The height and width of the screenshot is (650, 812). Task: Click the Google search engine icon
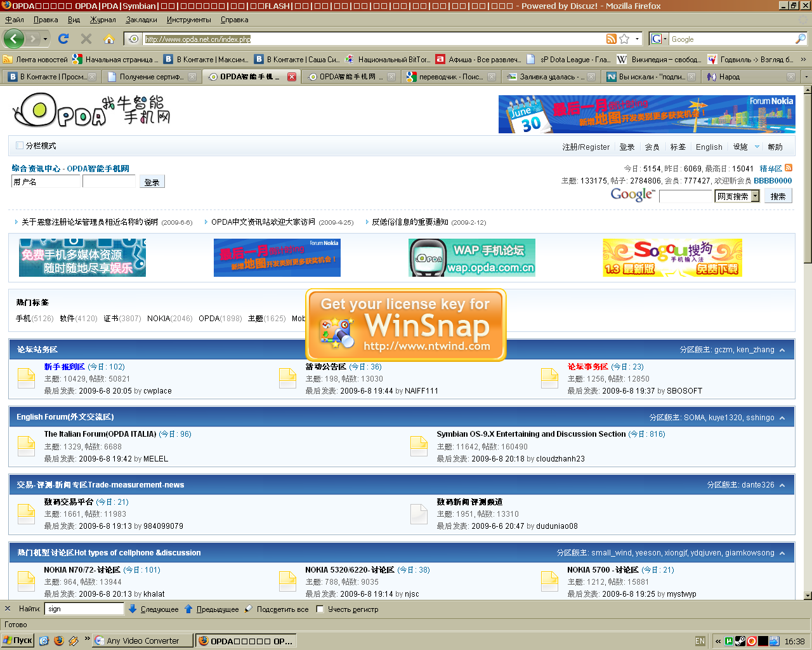coord(657,39)
